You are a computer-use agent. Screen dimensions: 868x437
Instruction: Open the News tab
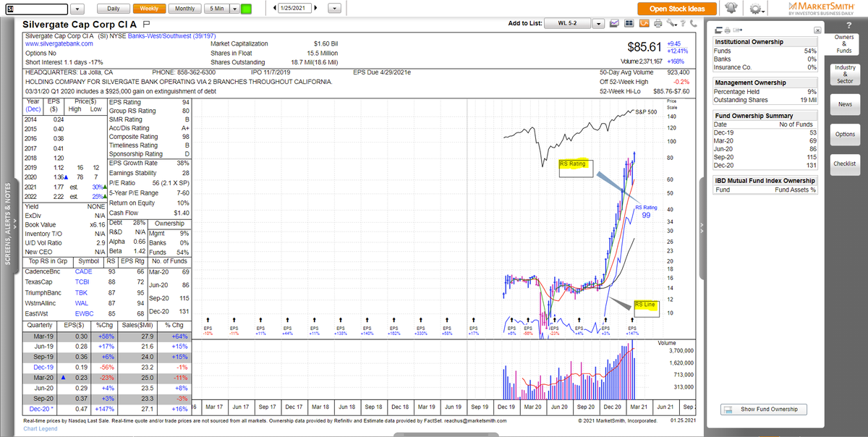pos(845,103)
